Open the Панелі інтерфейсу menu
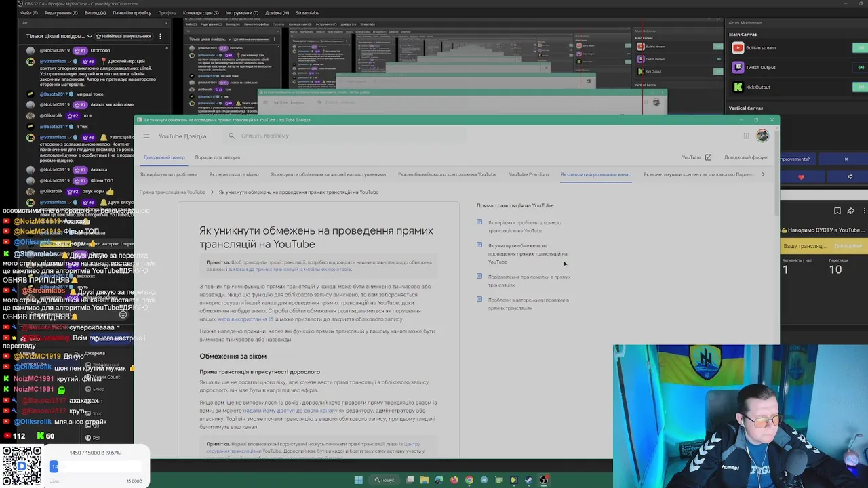 [132, 12]
